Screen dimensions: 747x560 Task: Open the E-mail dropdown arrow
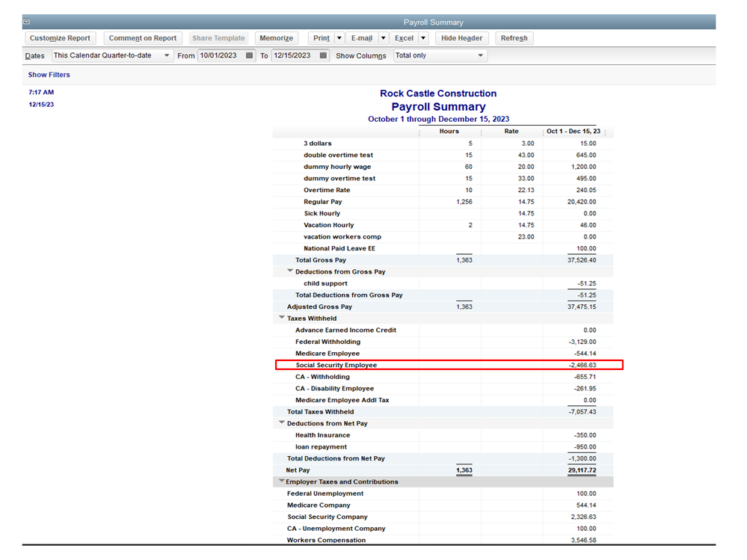click(x=384, y=37)
